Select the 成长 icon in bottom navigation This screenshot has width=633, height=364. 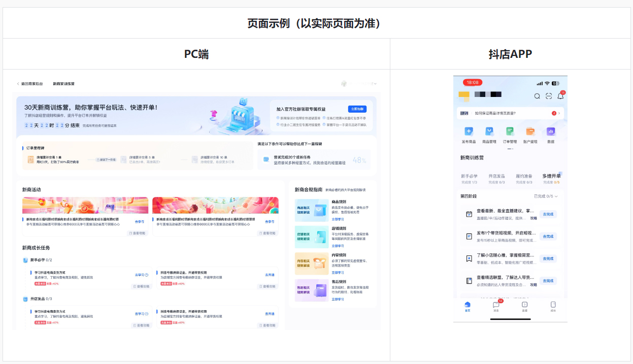click(x=553, y=305)
